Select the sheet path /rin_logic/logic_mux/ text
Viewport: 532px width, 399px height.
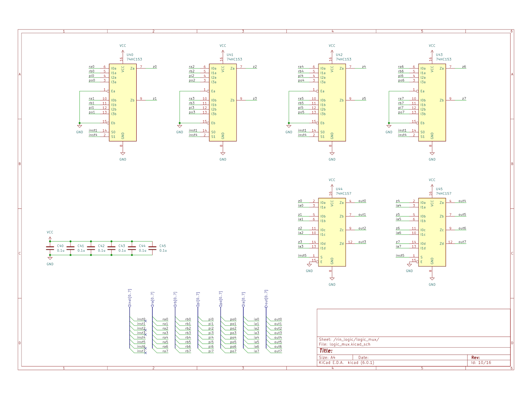[x=356, y=340]
